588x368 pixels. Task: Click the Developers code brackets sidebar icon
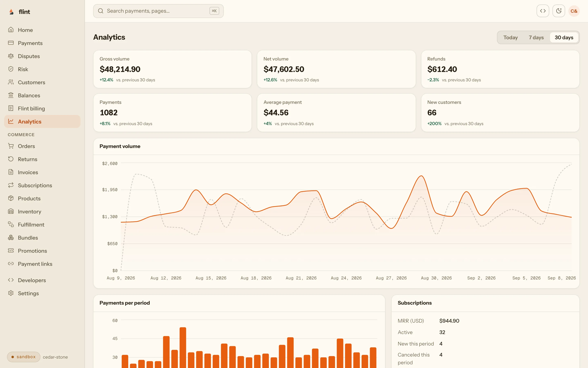coord(11,280)
